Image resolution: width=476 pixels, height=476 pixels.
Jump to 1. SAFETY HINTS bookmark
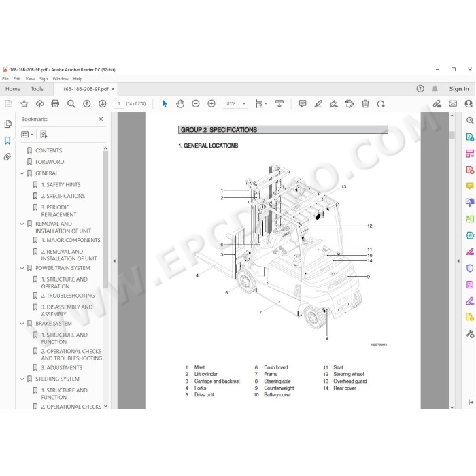point(61,184)
